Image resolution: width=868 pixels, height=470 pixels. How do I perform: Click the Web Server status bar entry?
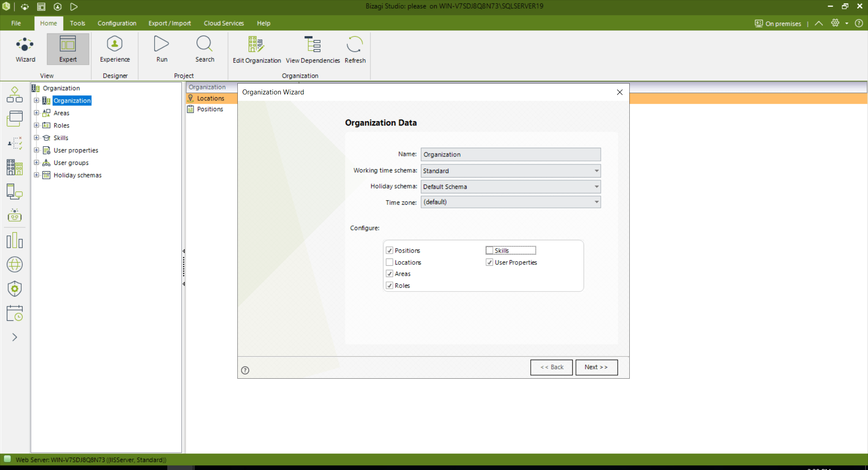(90, 460)
